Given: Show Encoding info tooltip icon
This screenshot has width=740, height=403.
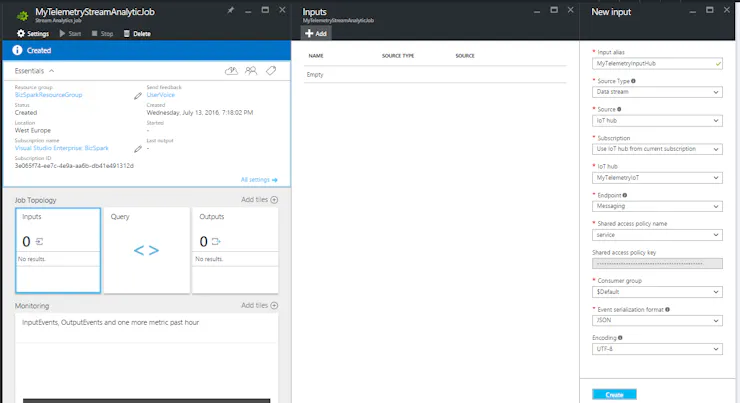Looking at the screenshot, I should click(x=620, y=338).
